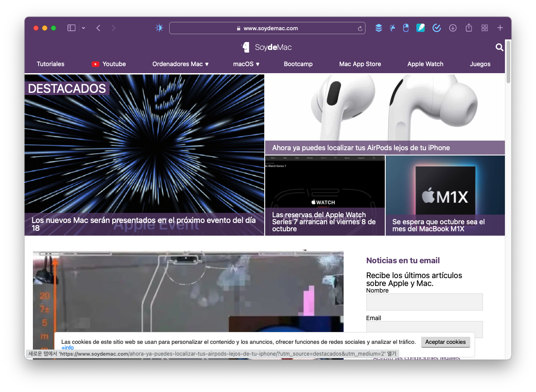The height and width of the screenshot is (392, 536).
Task: Read 'Se espera que octubre sea el mes' article
Action: 438,225
